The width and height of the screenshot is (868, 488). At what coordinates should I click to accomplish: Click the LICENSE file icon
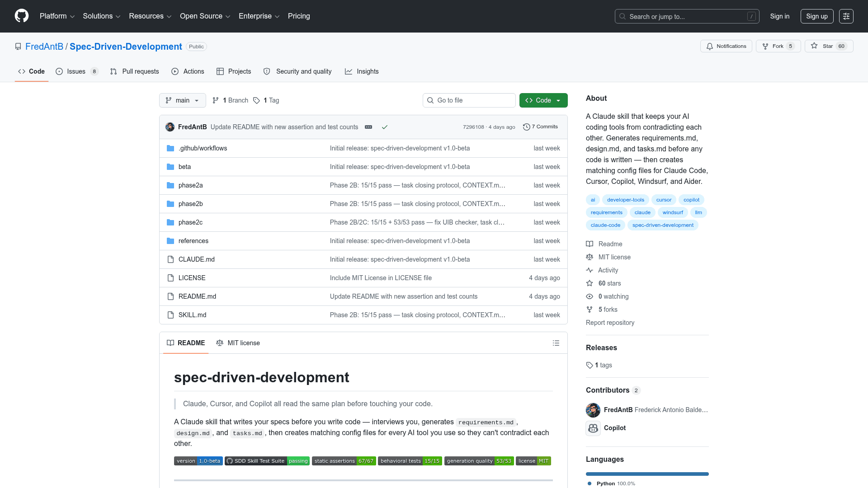coord(170,278)
